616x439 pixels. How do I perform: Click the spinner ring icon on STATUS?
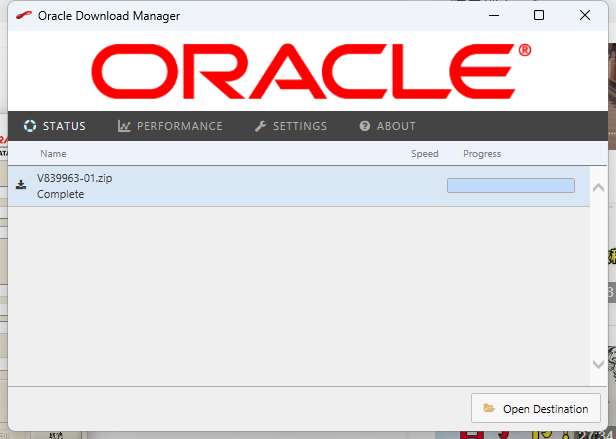(30, 126)
